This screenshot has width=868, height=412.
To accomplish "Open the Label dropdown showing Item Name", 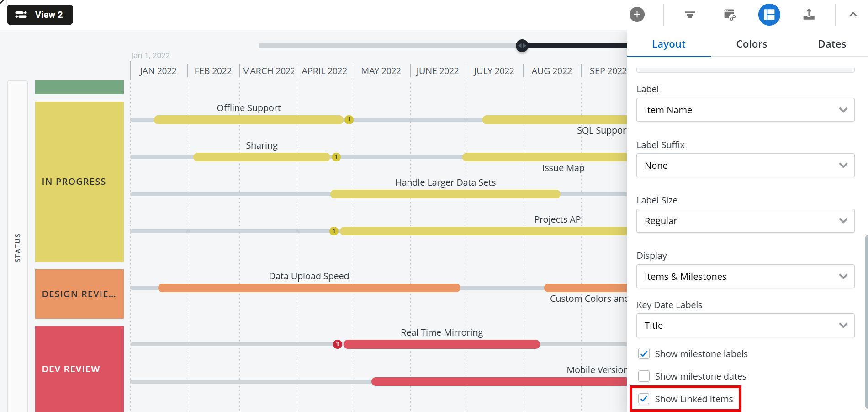I will tap(745, 110).
